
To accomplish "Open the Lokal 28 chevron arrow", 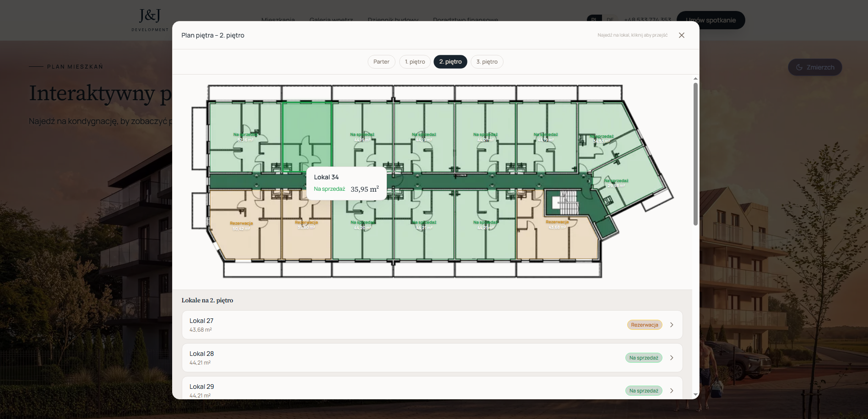I will point(672,358).
